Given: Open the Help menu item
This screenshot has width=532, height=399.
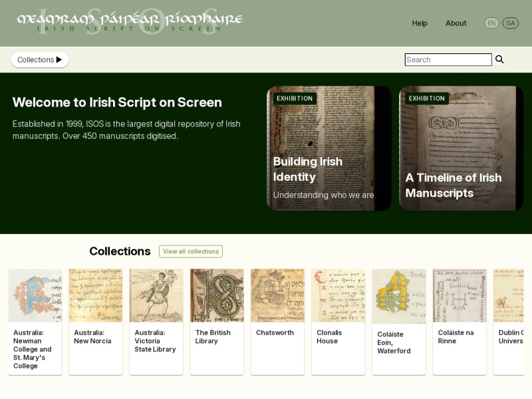Looking at the screenshot, I should pos(420,23).
